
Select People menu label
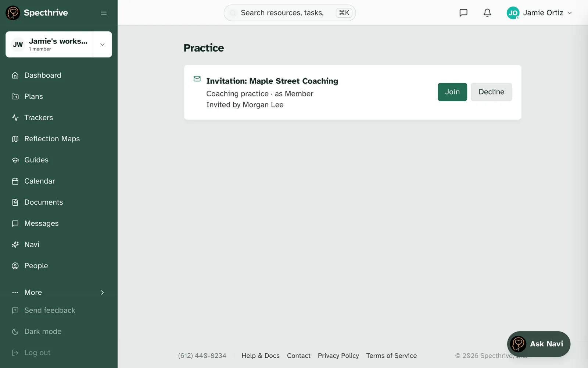36,266
